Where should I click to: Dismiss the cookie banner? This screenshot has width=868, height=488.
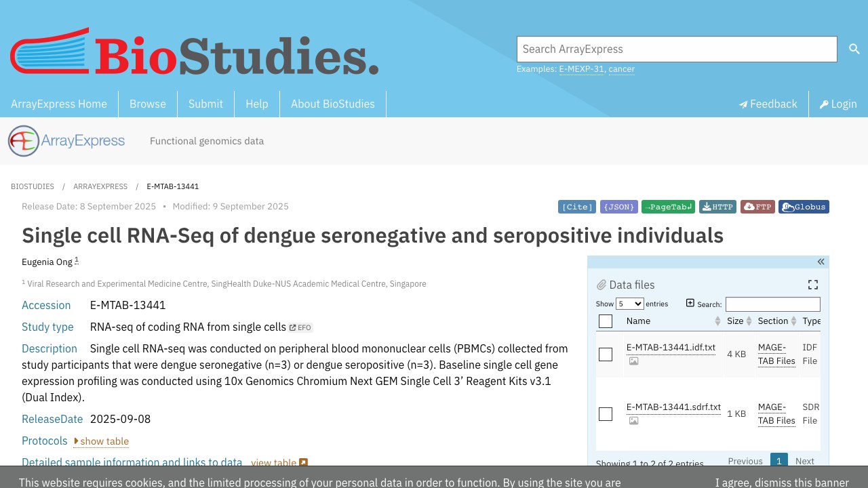pos(782,483)
